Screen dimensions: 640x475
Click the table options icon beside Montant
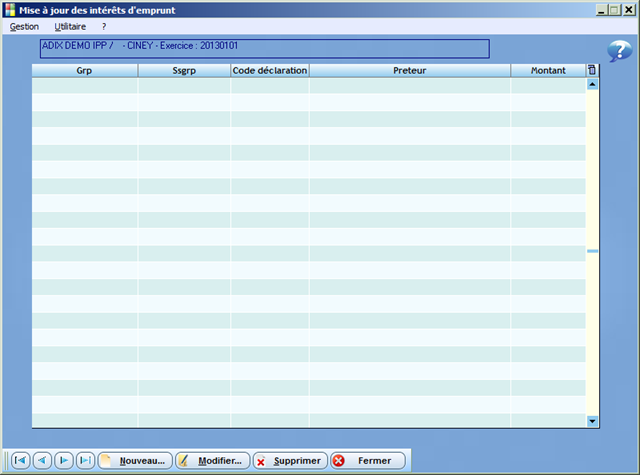tap(592, 70)
